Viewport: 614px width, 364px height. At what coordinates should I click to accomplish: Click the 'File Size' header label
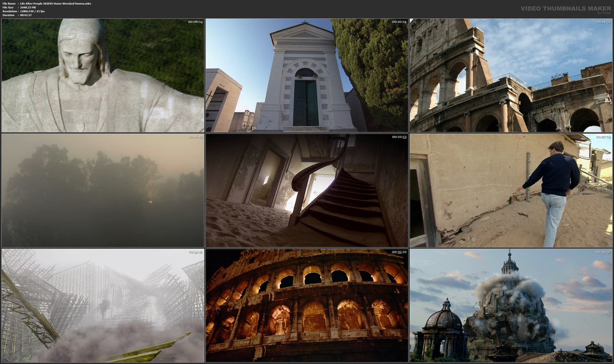pos(8,7)
